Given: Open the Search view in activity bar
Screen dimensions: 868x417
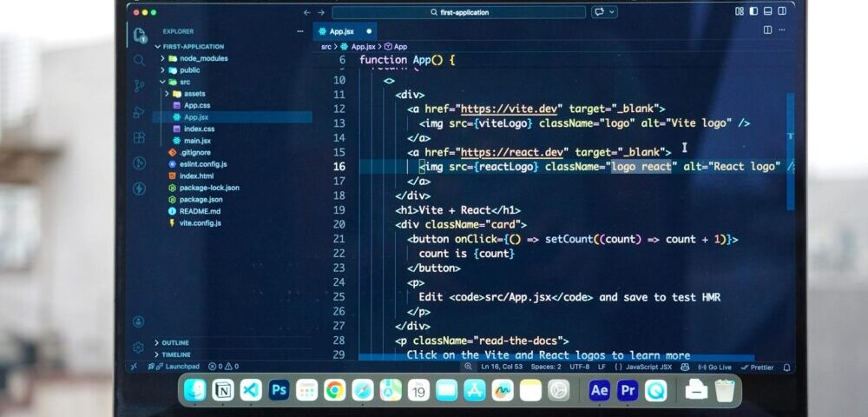Looking at the screenshot, I should pos(140,60).
